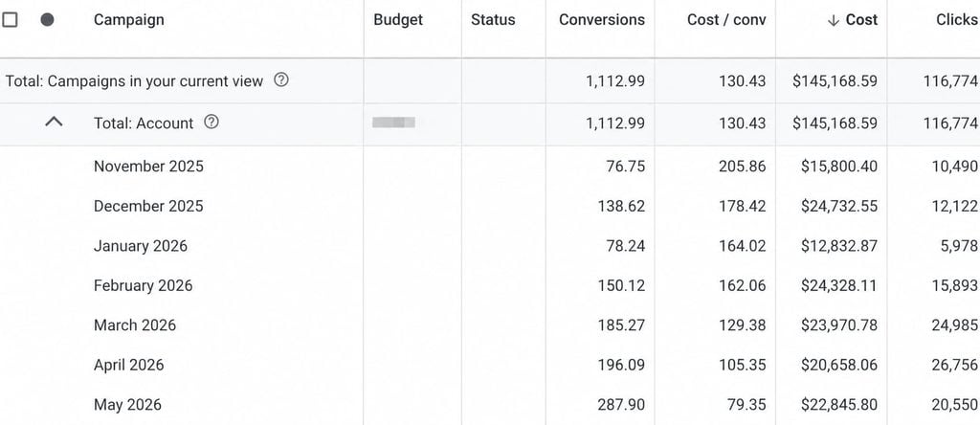
Task: Click April clicks value 26,756
Action: (x=954, y=365)
